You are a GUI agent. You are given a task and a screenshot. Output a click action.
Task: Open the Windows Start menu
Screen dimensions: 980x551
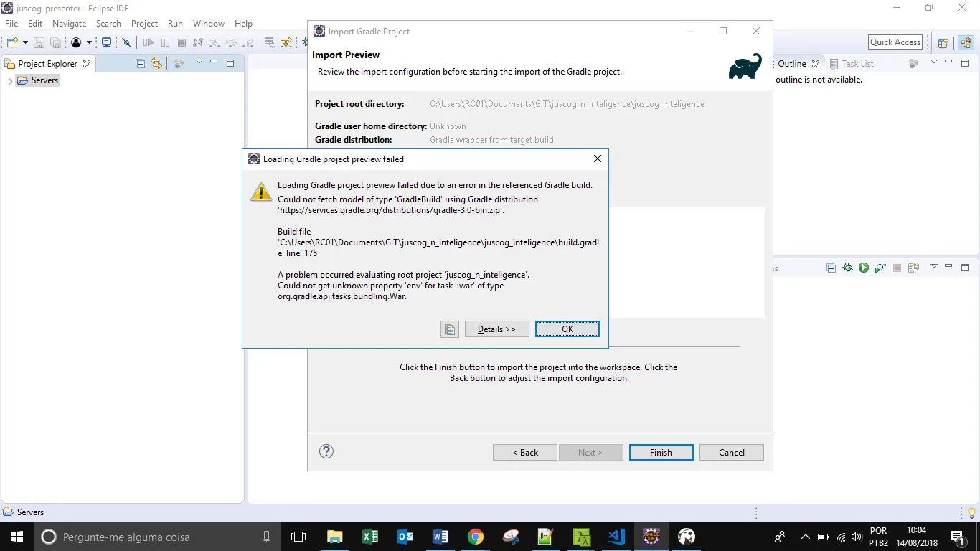(x=17, y=537)
